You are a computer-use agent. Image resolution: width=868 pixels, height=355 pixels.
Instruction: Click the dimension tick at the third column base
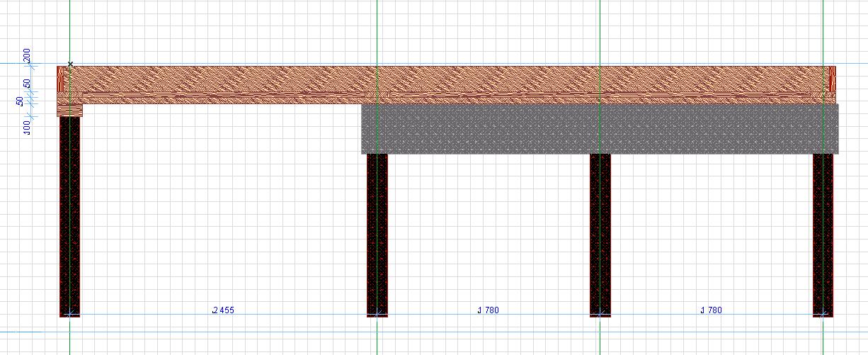pyautogui.click(x=600, y=313)
